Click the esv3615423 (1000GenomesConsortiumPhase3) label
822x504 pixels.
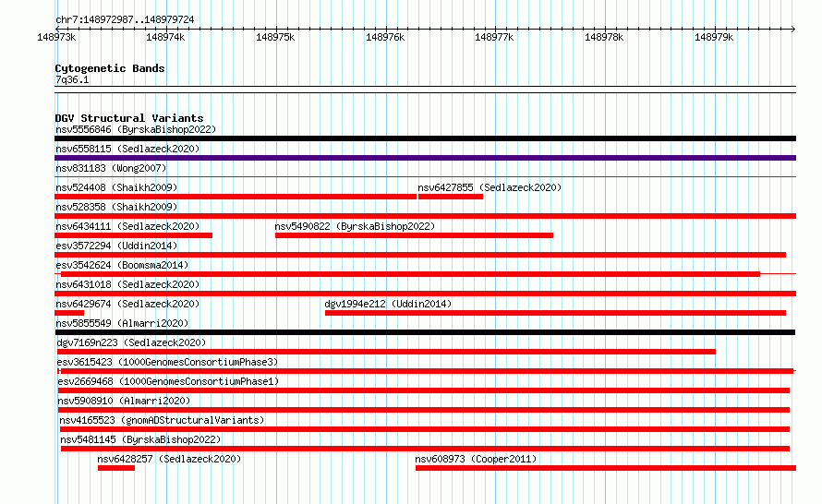point(167,362)
